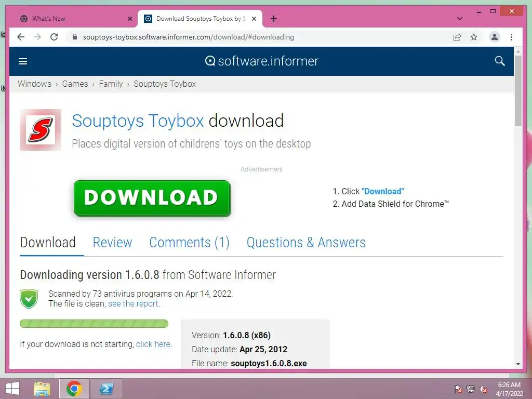The image size is (532, 399).
Task: Select the Download page tab
Action: coord(48,243)
